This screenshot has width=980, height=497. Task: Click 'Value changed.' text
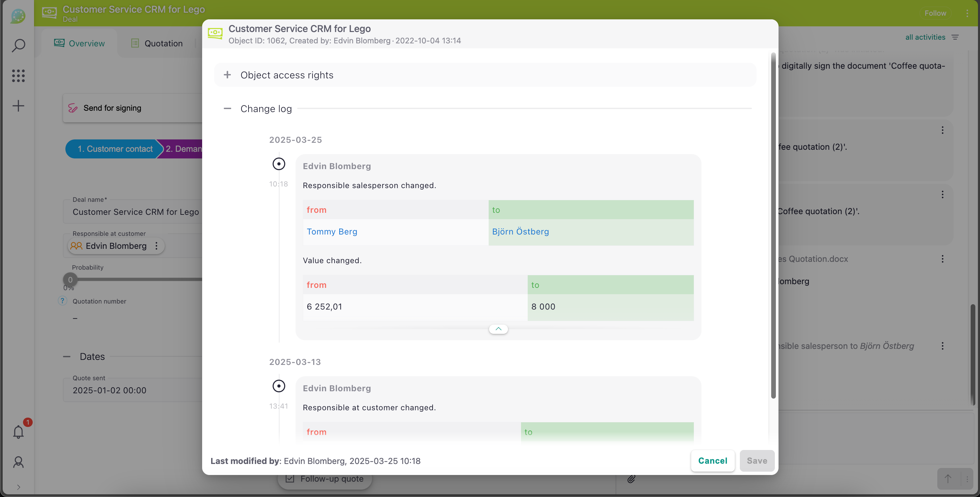coord(332,260)
